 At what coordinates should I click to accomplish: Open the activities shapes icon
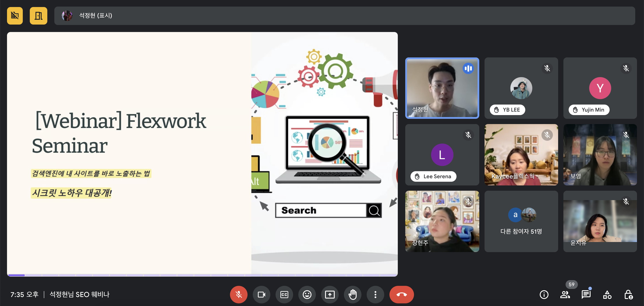pos(607,294)
